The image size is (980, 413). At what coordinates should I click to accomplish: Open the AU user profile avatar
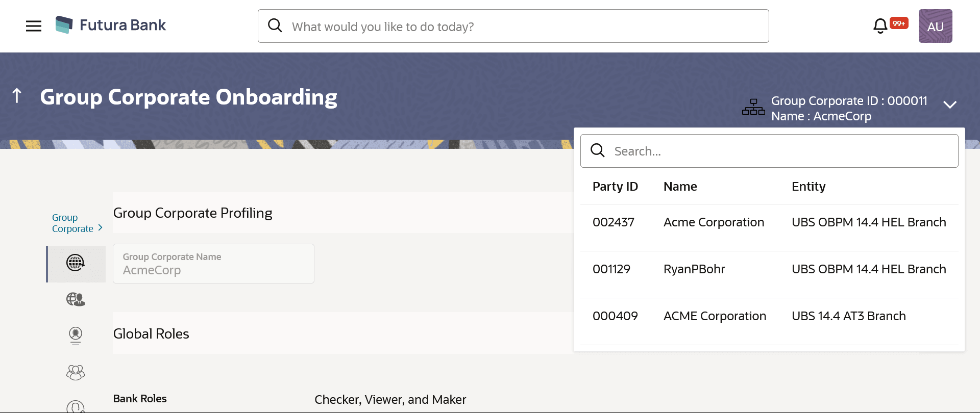(x=935, y=26)
